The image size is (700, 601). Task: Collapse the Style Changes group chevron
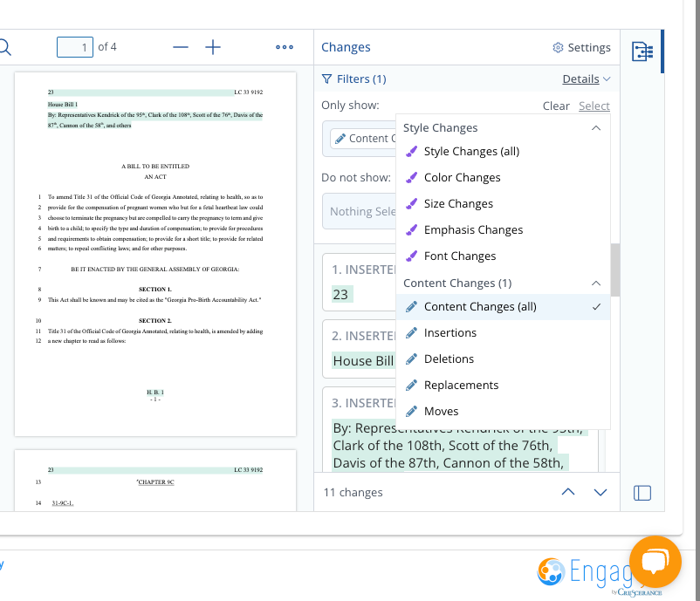[x=596, y=128]
